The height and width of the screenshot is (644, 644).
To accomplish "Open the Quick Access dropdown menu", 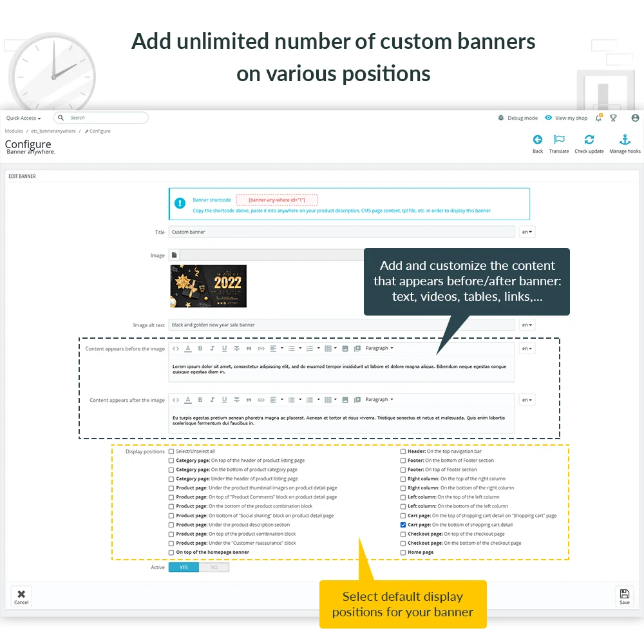I will (23, 118).
